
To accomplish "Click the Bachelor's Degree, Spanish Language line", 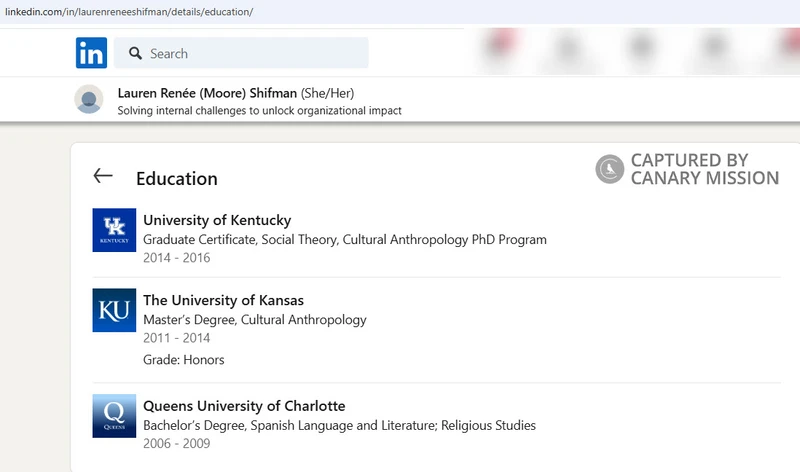I will 339,425.
